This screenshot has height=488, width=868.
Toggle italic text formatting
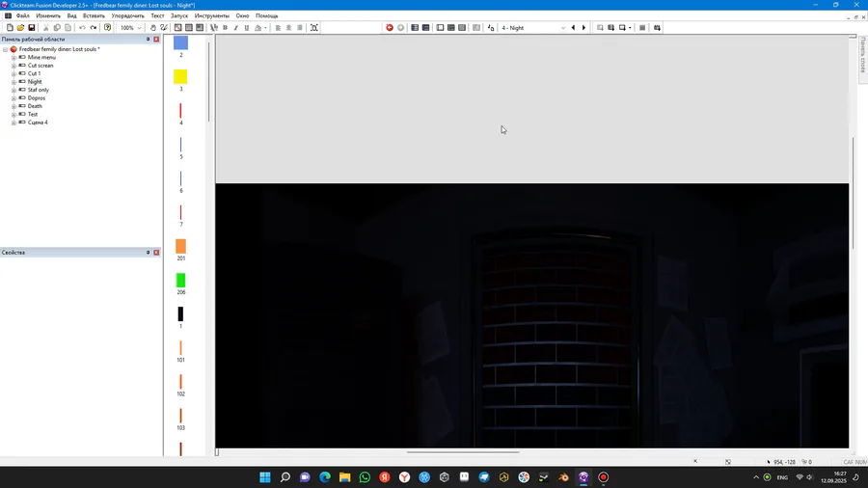(236, 28)
